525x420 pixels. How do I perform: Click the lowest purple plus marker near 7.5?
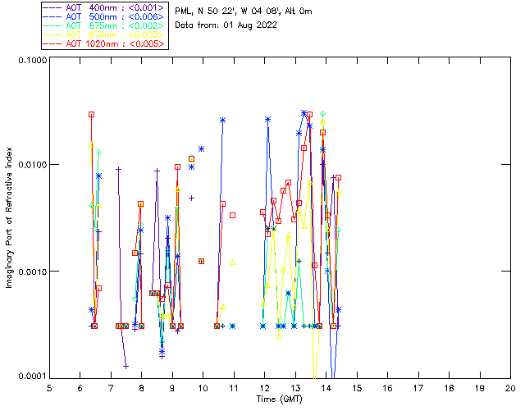[126, 367]
